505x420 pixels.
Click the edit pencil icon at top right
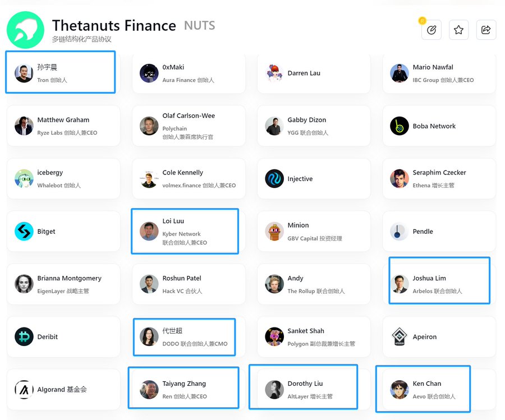[431, 30]
